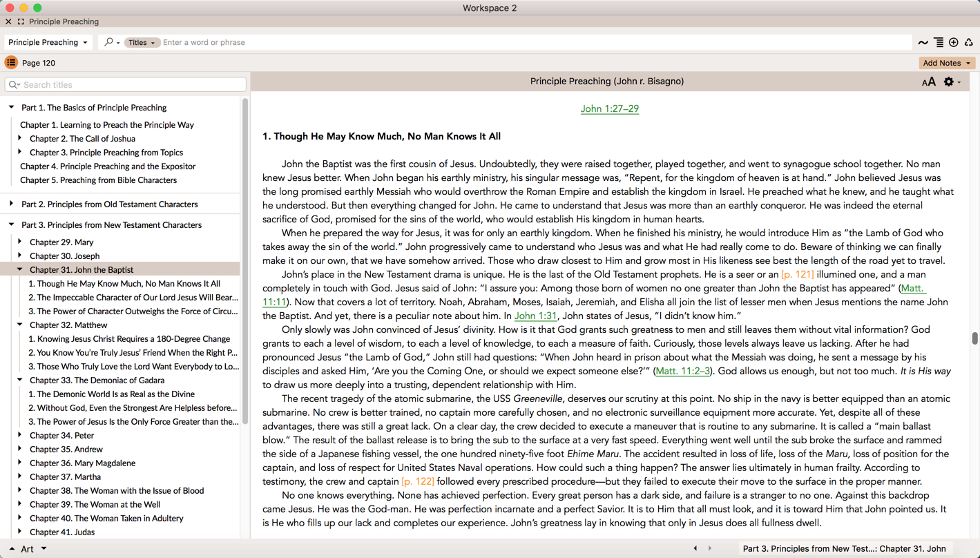
Task: Open the Principle Preaching module dropdown
Action: click(48, 42)
